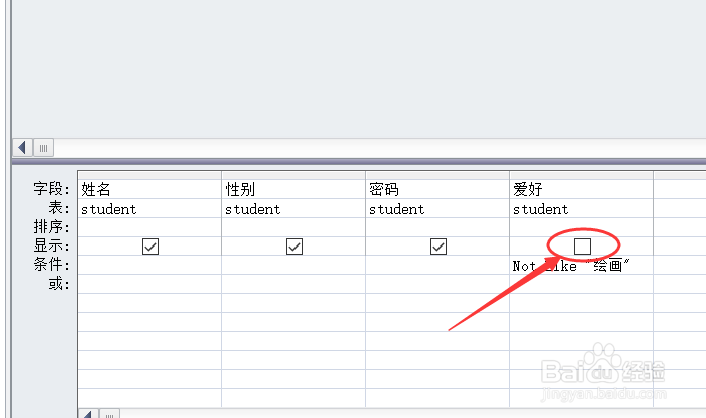Select the 姓名 field cell
The width and height of the screenshot is (706, 418).
tap(149, 189)
